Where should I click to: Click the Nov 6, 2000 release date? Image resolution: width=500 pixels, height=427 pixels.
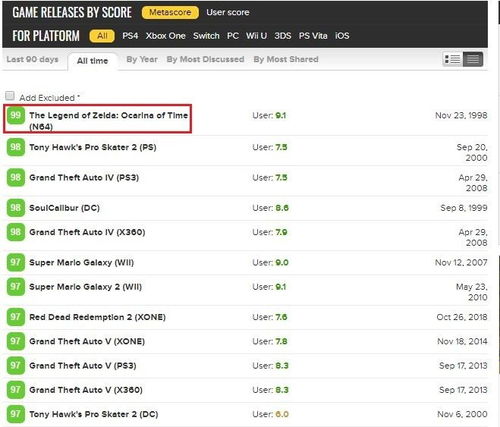462,414
